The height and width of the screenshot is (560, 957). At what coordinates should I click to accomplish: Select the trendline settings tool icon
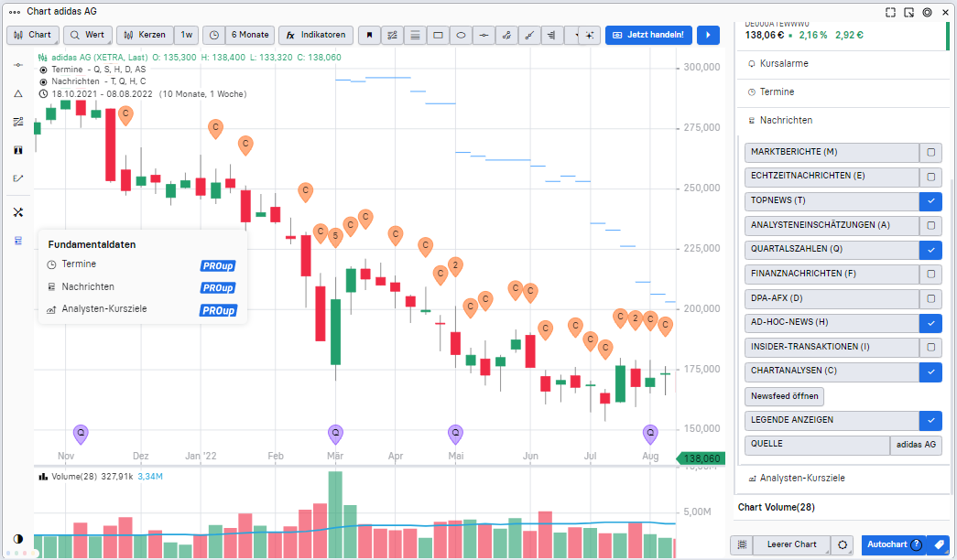[x=393, y=36]
